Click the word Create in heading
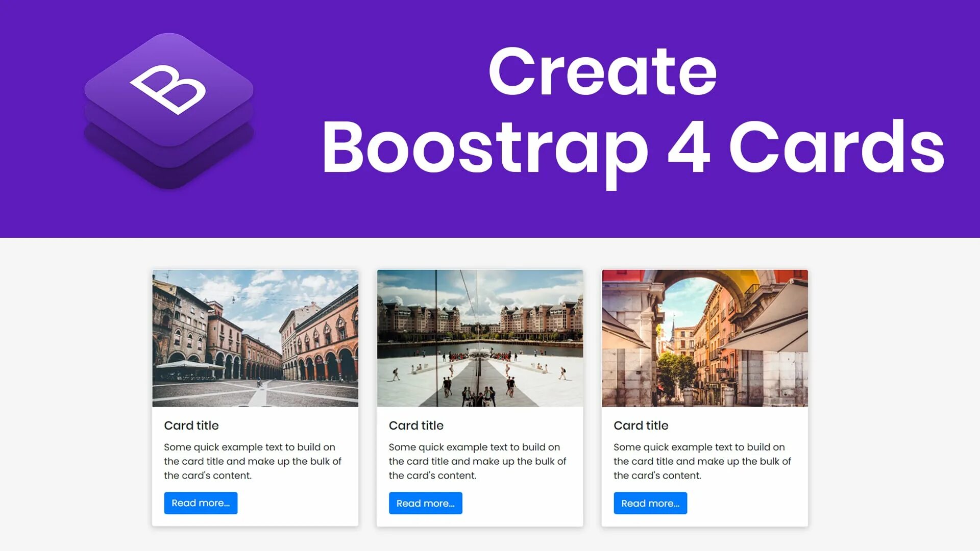Image resolution: width=980 pixels, height=551 pixels. point(602,71)
